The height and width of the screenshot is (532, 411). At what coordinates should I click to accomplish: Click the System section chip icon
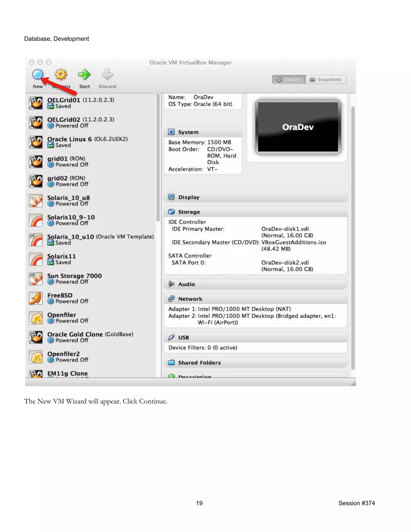point(171,132)
